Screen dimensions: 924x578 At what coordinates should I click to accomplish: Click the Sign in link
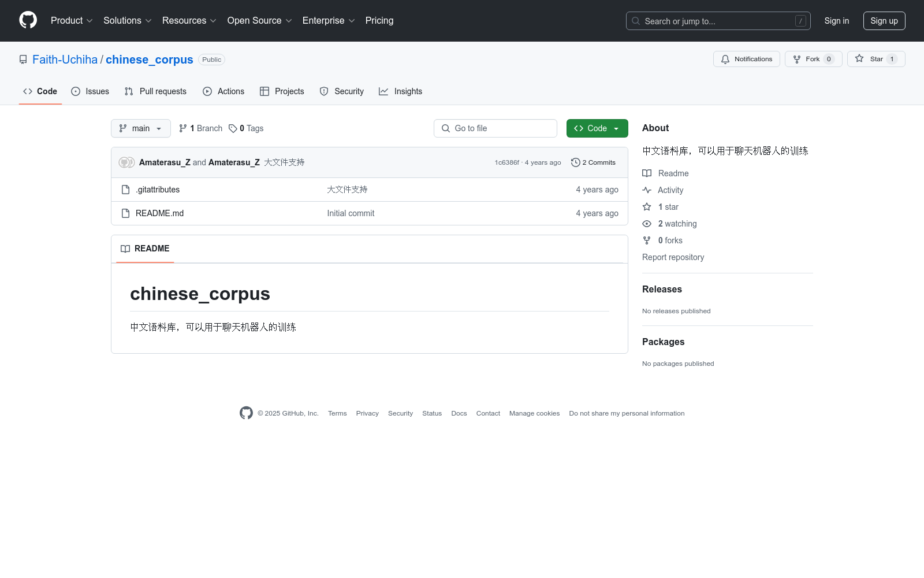pos(837,21)
